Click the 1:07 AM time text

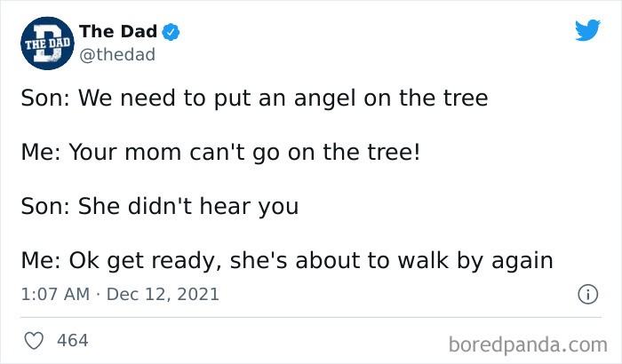click(x=57, y=294)
